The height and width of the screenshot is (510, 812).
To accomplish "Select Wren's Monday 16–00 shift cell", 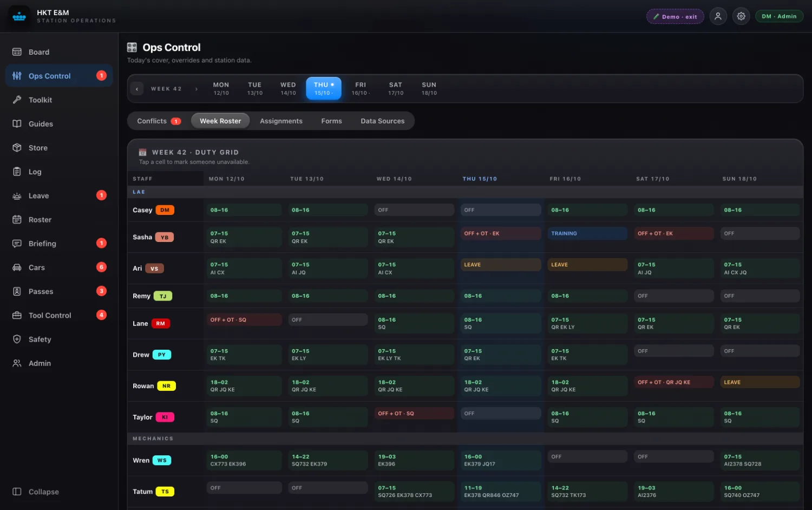I will coord(244,460).
